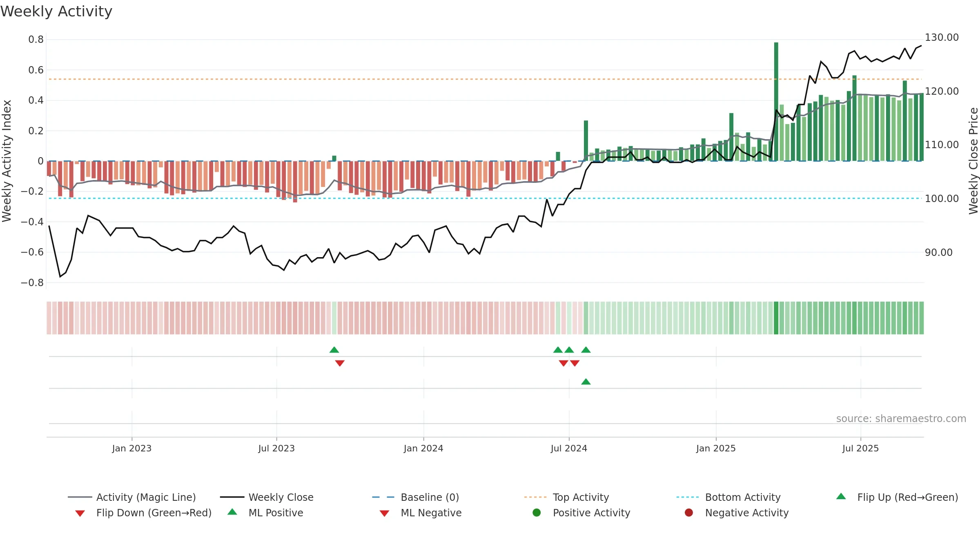This screenshot has width=980, height=551.
Task: Toggle the ML Positive legend entry
Action: coord(265,513)
